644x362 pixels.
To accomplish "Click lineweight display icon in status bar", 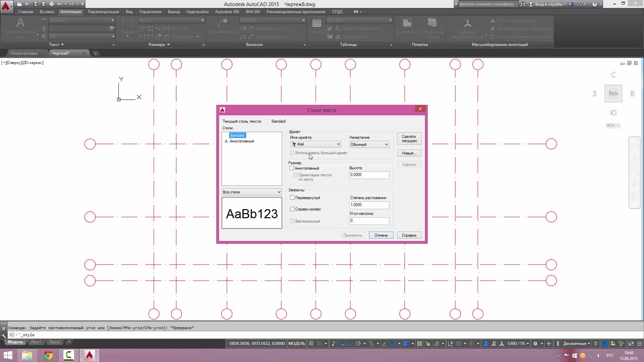I will pyautogui.click(x=406, y=344).
